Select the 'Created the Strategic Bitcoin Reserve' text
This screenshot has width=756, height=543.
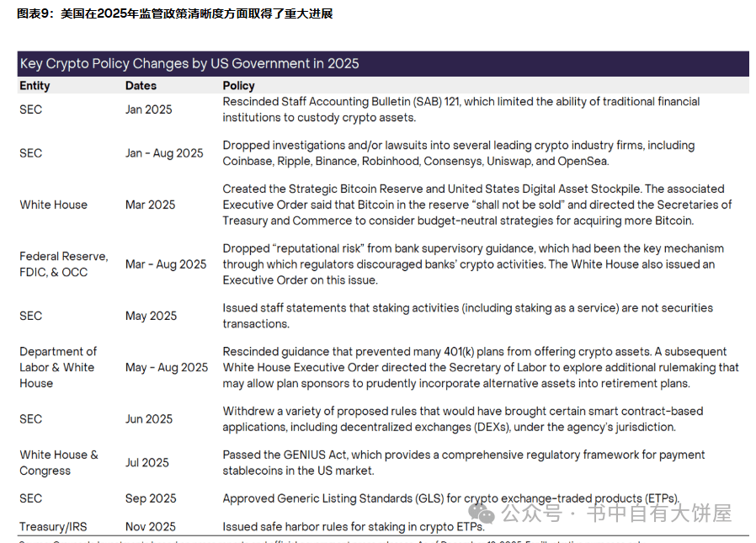pyautogui.click(x=477, y=205)
